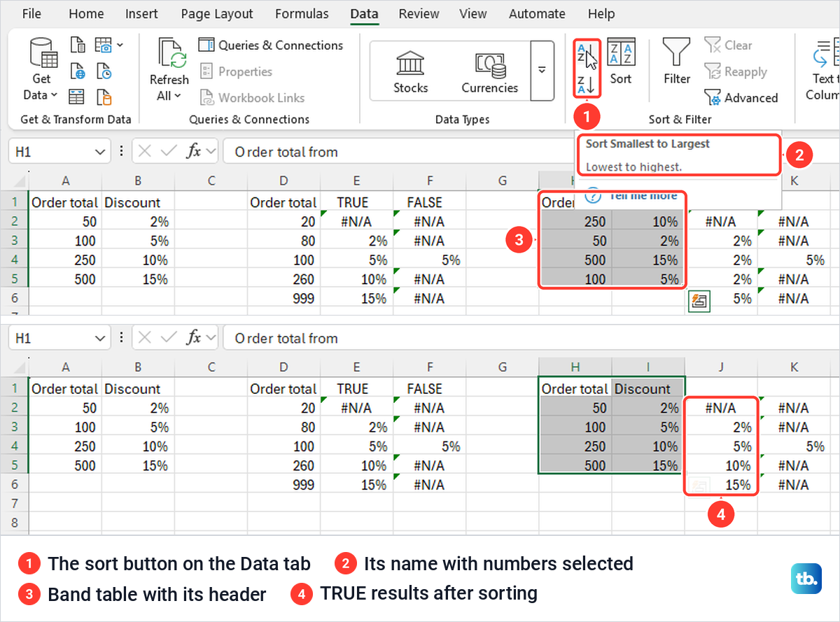Switch to the Formulas tab
Viewport: 840px width, 622px height.
tap(302, 14)
